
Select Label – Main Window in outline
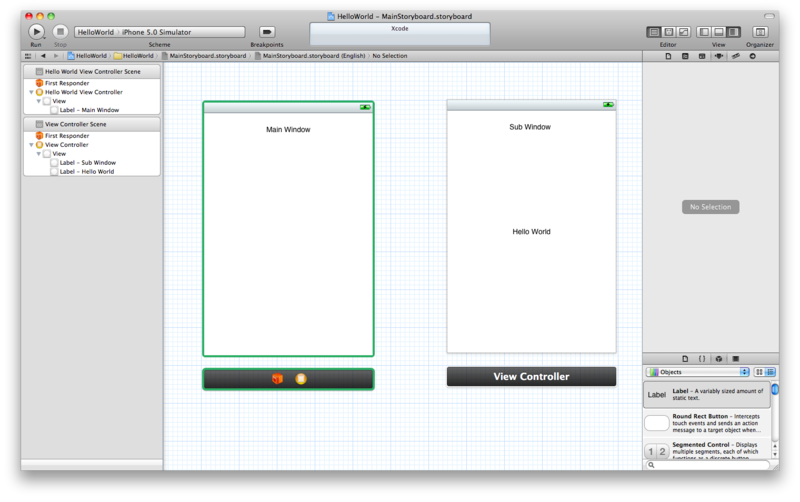pyautogui.click(x=85, y=110)
